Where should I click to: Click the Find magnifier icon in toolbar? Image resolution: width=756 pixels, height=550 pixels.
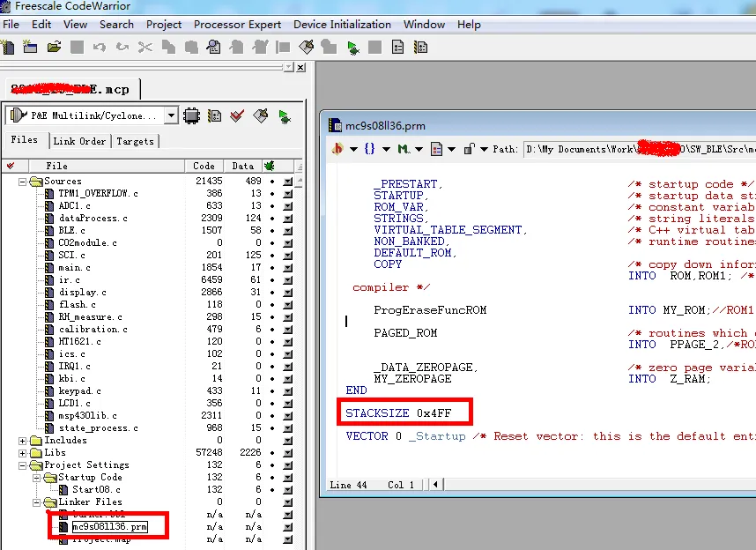[x=213, y=48]
